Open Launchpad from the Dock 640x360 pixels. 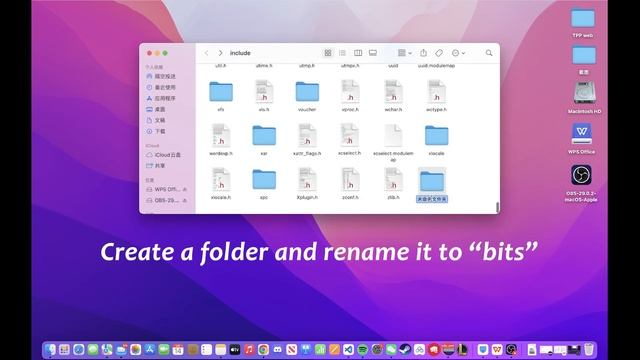[x=64, y=349]
